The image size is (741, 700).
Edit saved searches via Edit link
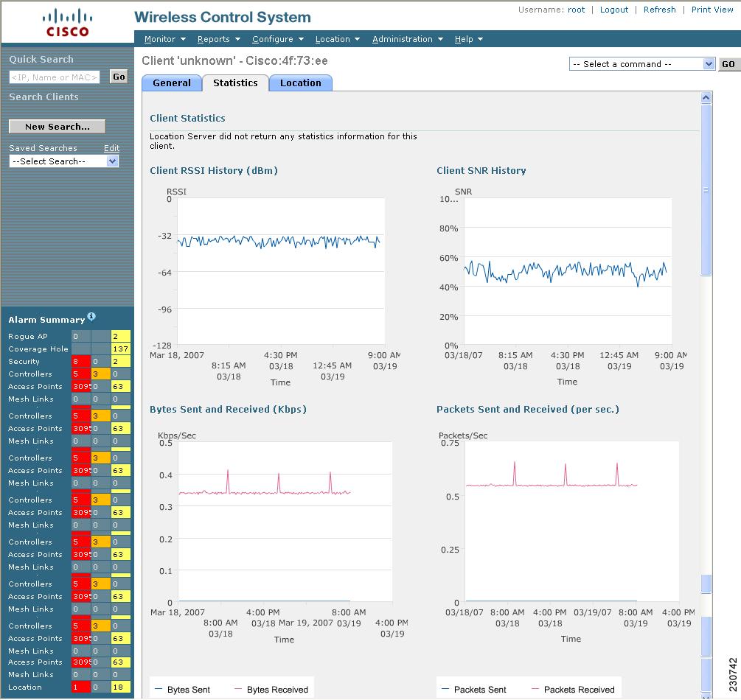tap(111, 148)
